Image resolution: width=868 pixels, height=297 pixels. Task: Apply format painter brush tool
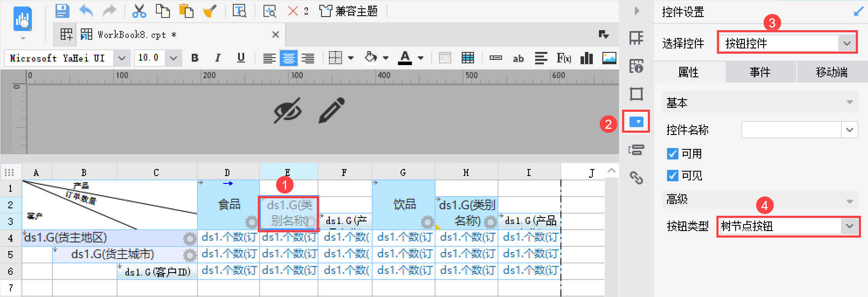210,11
